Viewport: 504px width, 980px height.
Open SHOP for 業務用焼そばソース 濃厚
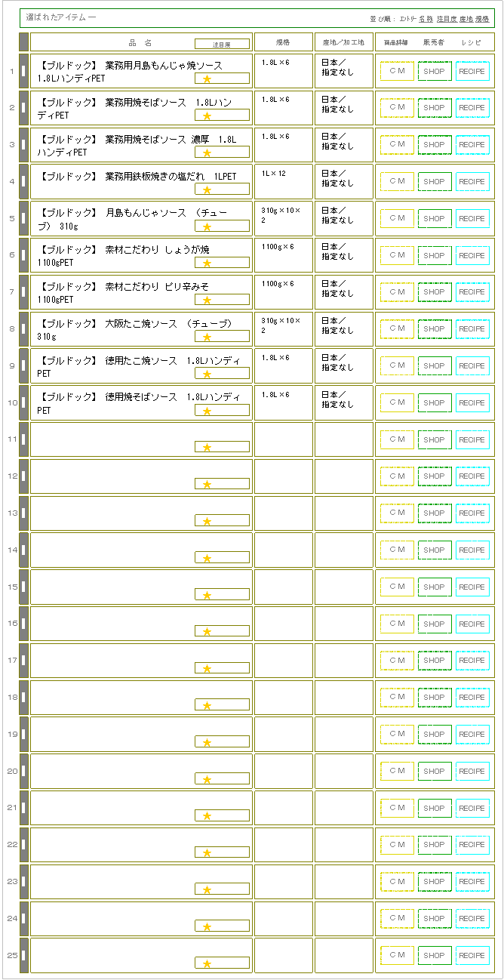click(435, 145)
